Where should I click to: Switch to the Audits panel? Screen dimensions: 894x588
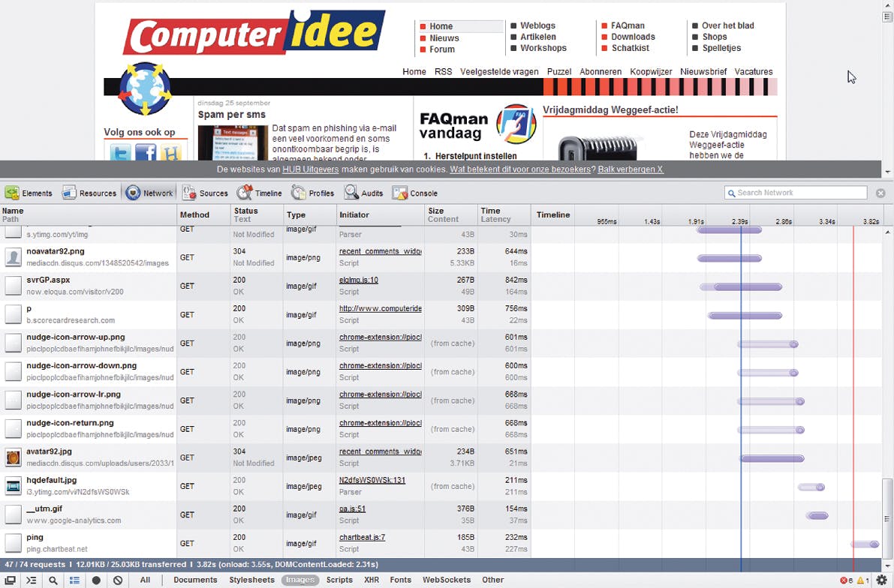(363, 193)
